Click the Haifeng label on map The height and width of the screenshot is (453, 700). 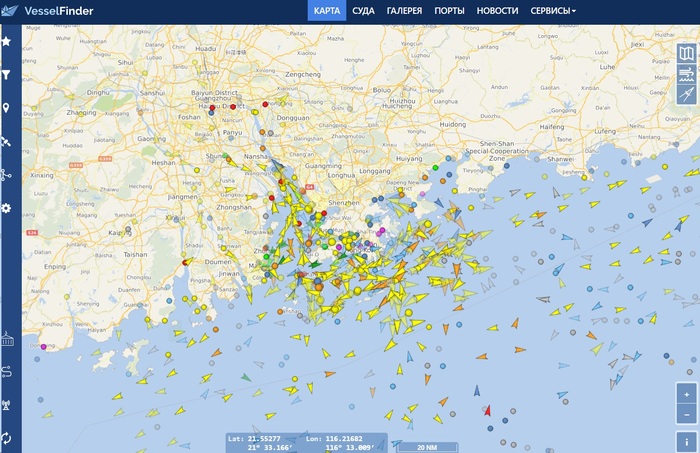pyautogui.click(x=552, y=127)
